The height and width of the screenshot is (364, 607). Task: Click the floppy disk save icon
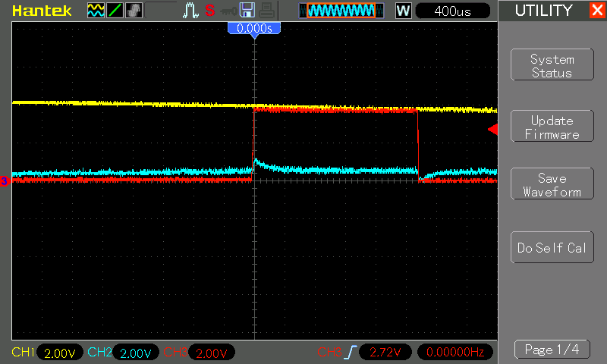tap(247, 11)
